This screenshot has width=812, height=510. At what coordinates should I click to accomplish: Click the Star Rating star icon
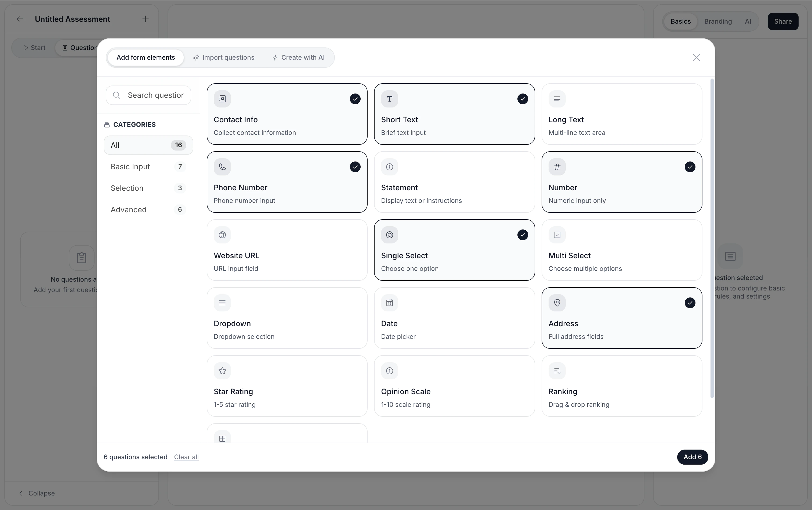222,371
